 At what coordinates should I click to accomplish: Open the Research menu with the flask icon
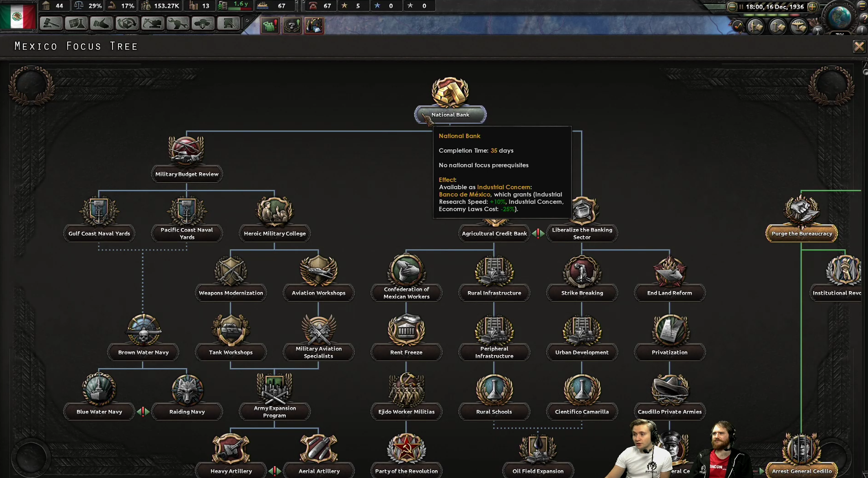coord(76,23)
